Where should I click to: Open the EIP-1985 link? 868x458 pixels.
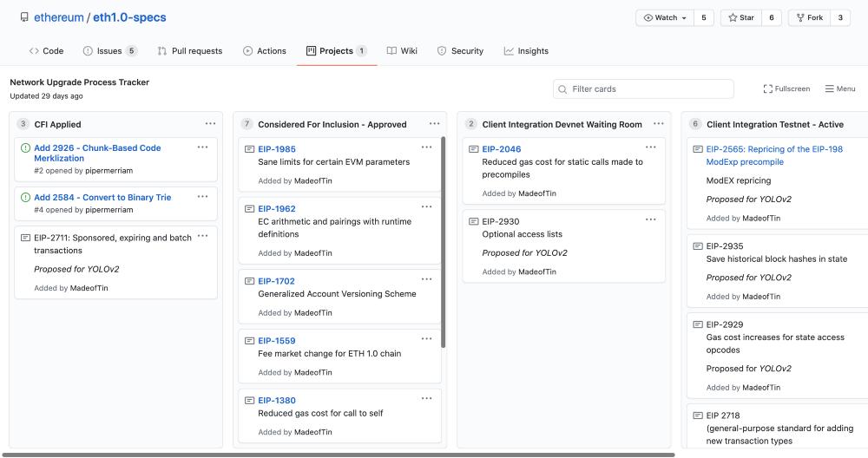[277, 149]
